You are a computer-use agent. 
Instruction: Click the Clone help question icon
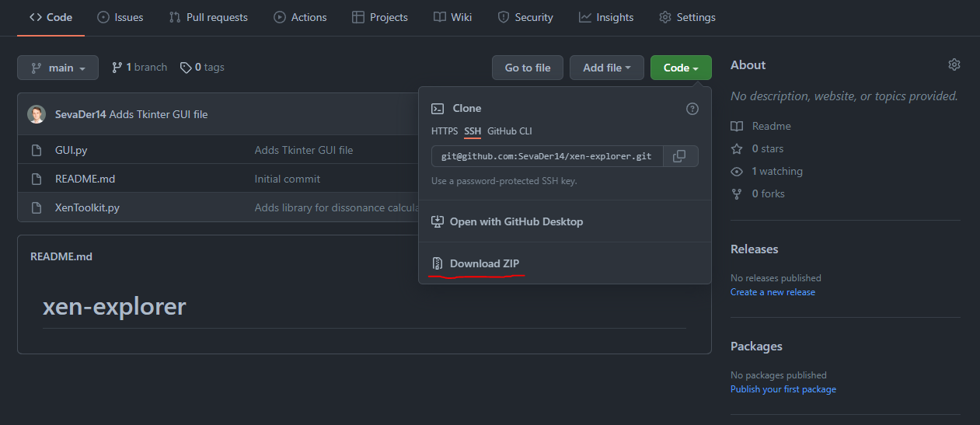tap(692, 109)
